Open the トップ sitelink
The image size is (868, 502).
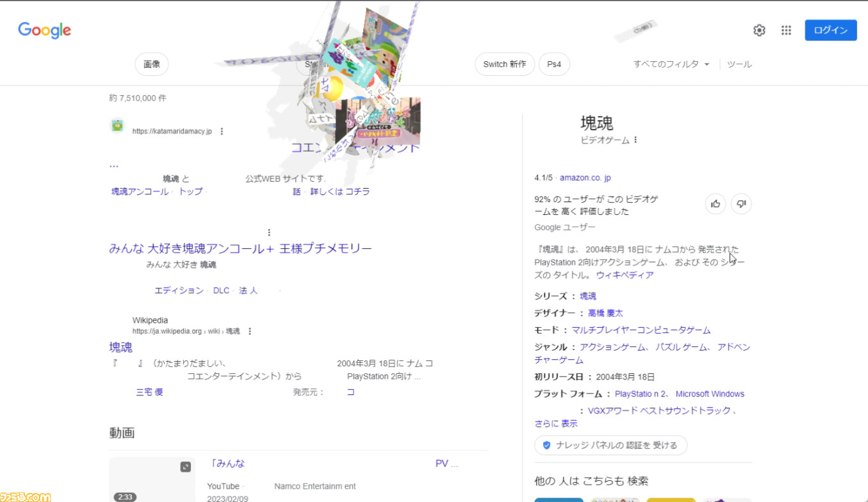click(190, 191)
